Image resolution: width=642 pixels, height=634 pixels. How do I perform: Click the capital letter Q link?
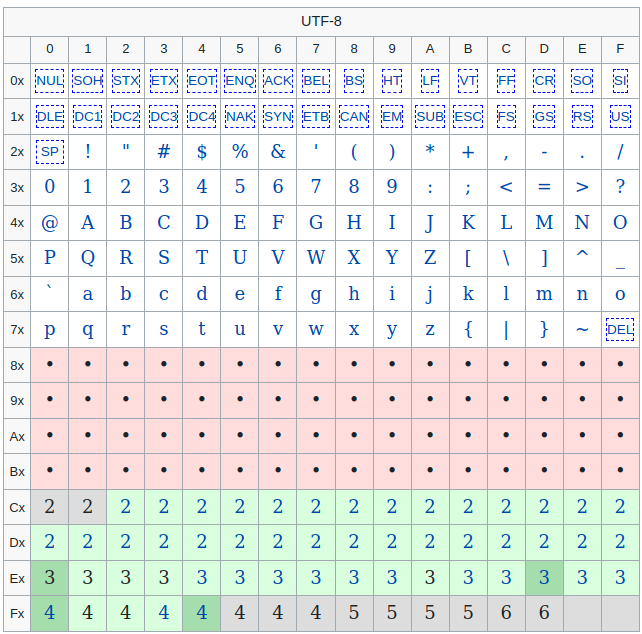click(88, 258)
